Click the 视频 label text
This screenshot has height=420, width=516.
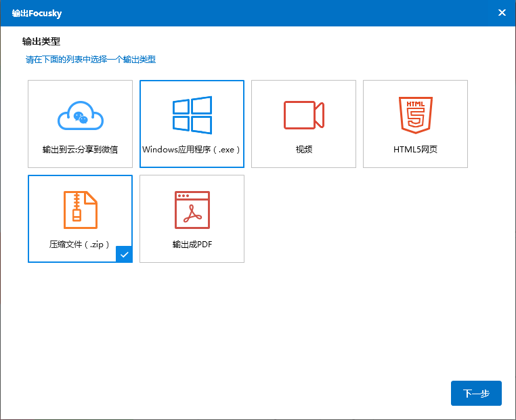click(x=304, y=150)
